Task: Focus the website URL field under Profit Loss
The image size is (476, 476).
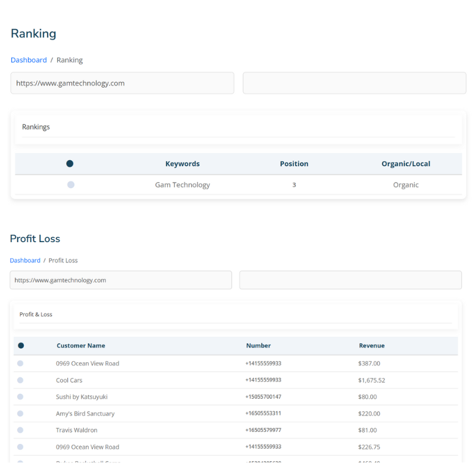Action: (x=121, y=280)
